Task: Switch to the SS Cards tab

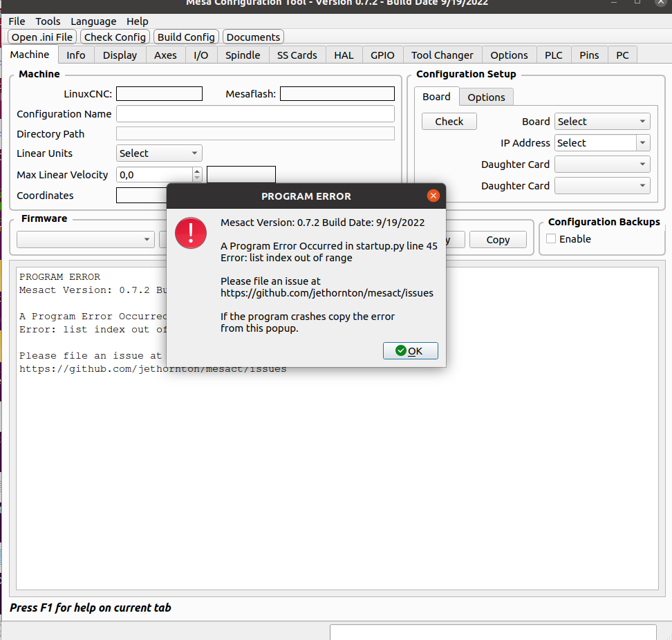Action: click(x=297, y=55)
